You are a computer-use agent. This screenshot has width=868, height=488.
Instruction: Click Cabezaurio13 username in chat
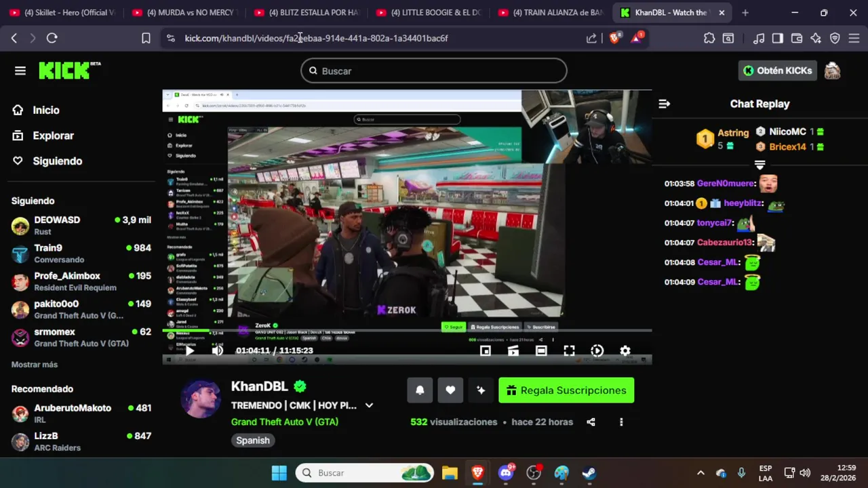point(725,243)
